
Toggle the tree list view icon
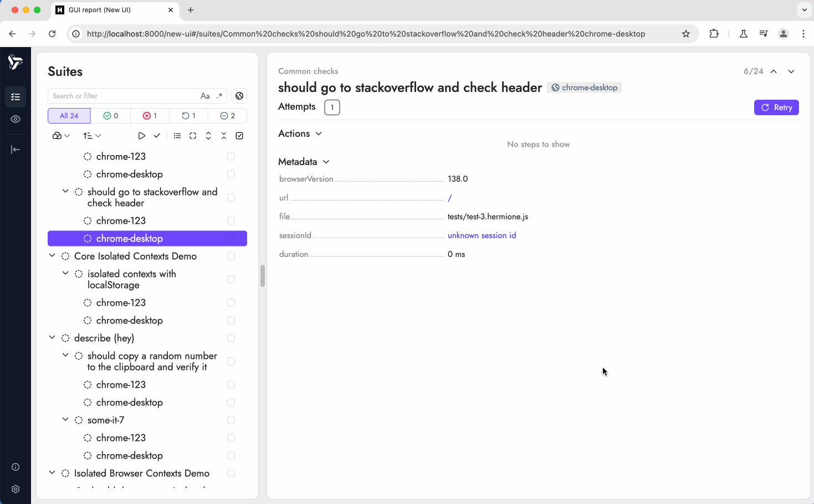(177, 136)
